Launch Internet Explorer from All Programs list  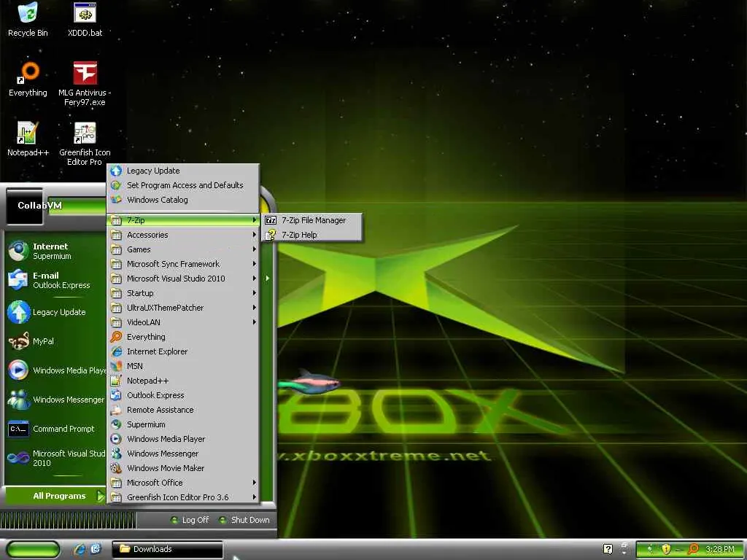[183, 351]
